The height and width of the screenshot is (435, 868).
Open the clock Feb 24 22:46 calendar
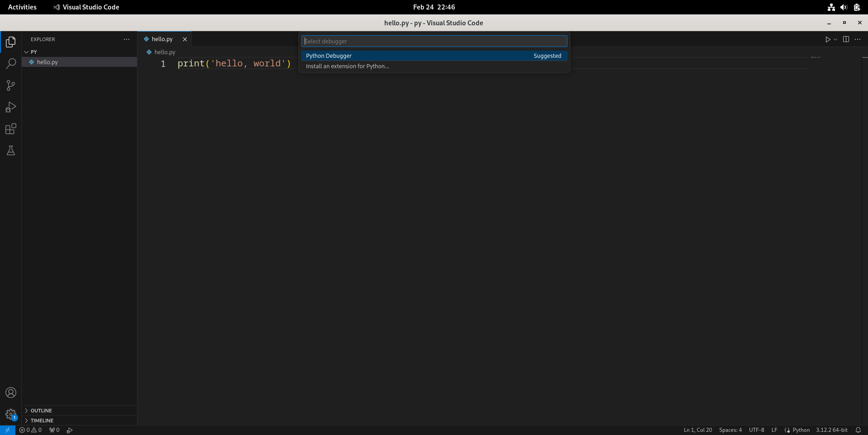pos(434,7)
